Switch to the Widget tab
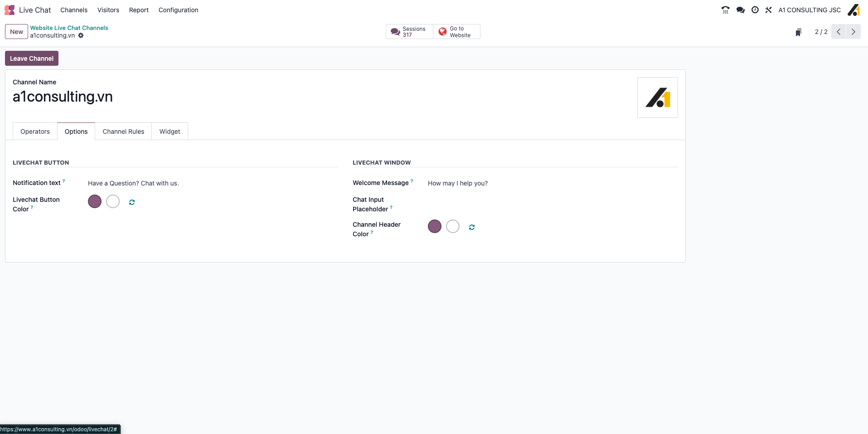Screen dimensions: 868x434 (x=170, y=132)
